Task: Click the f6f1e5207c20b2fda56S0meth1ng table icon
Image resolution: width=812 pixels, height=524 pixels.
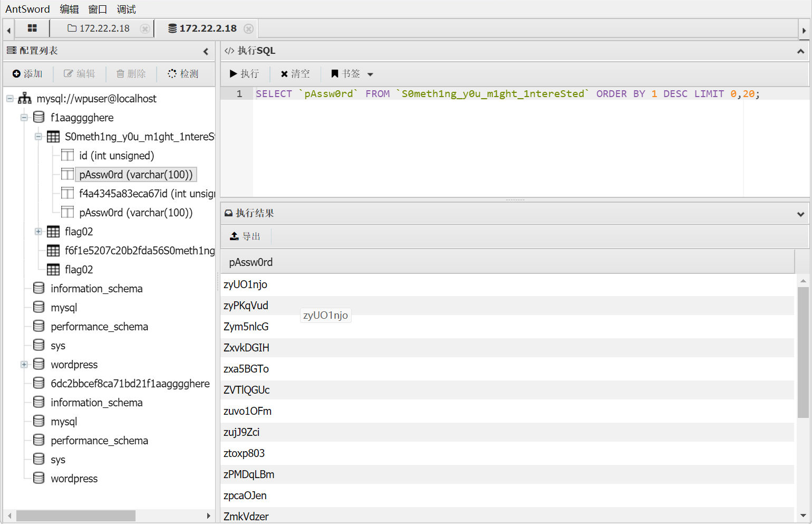Action: coord(53,251)
